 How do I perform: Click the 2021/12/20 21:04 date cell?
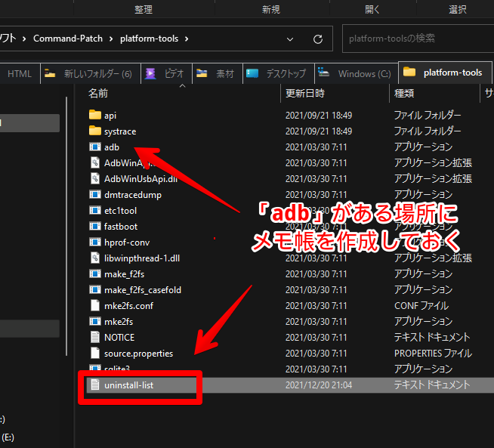click(319, 385)
